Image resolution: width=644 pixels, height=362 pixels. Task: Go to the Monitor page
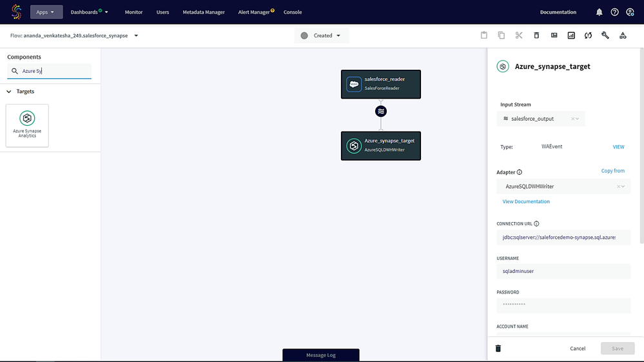[x=133, y=12]
